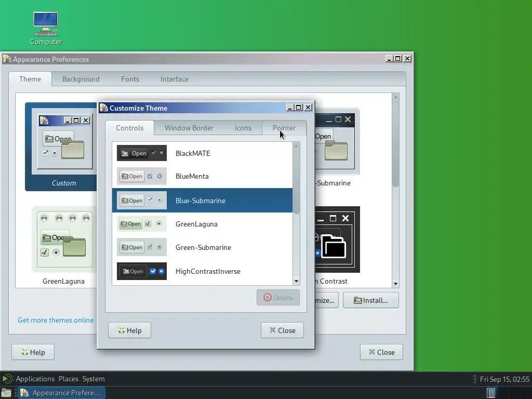Click the 'BlackMATE' list label

click(193, 153)
